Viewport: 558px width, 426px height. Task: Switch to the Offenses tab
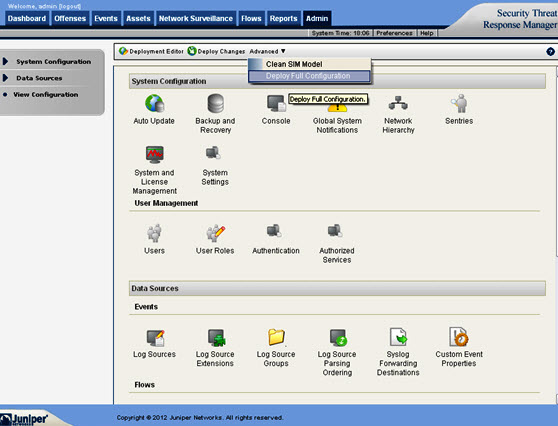pos(70,19)
